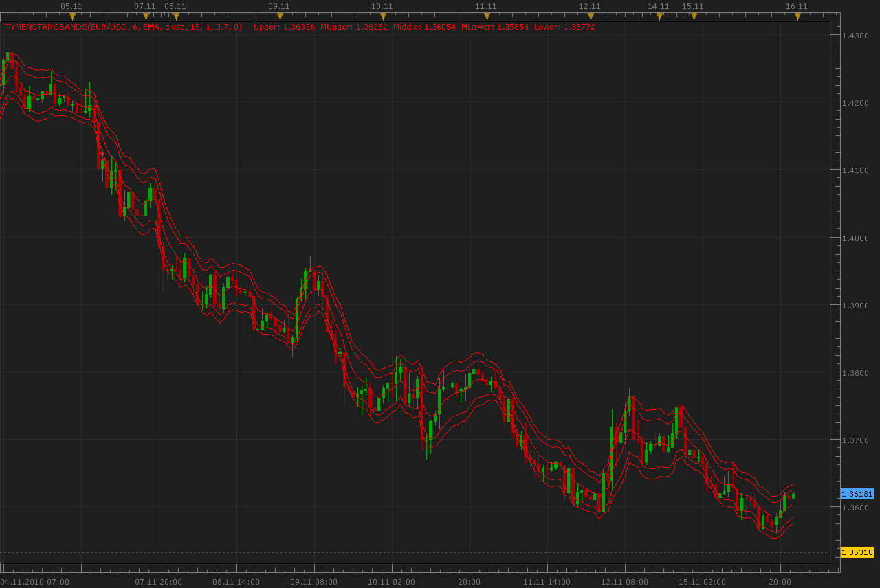Click the Middle: 1.36054 value in legend
The width and height of the screenshot is (880, 588).
[x=424, y=27]
